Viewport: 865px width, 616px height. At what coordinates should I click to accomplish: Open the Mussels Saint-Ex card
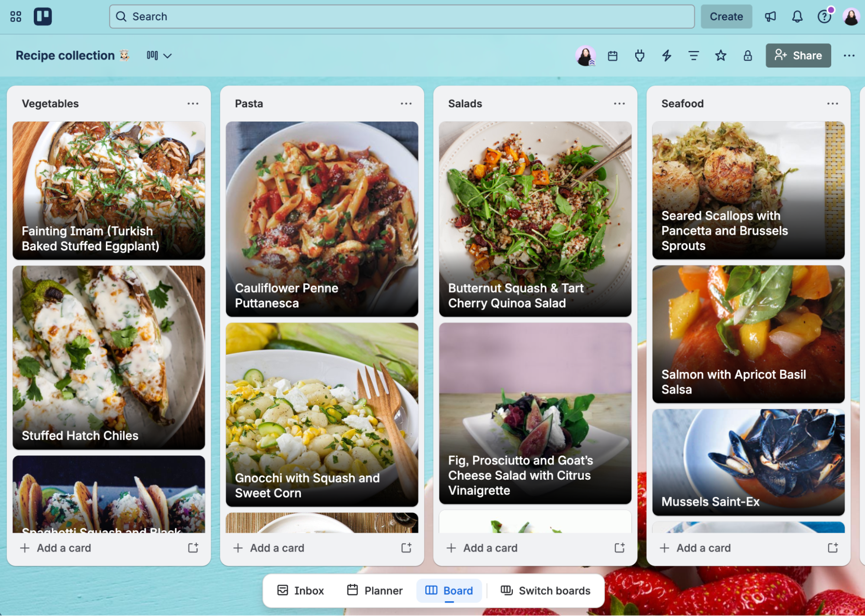pos(748,462)
